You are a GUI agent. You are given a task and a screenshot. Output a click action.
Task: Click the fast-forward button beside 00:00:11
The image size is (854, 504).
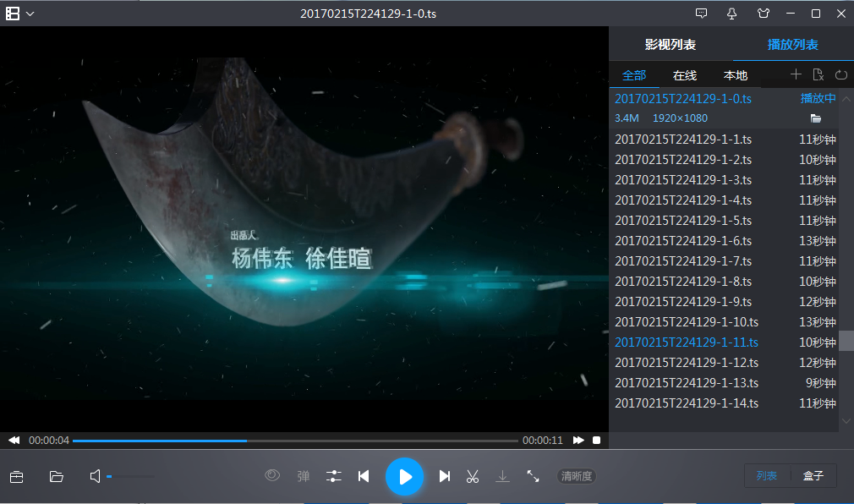[x=578, y=441]
